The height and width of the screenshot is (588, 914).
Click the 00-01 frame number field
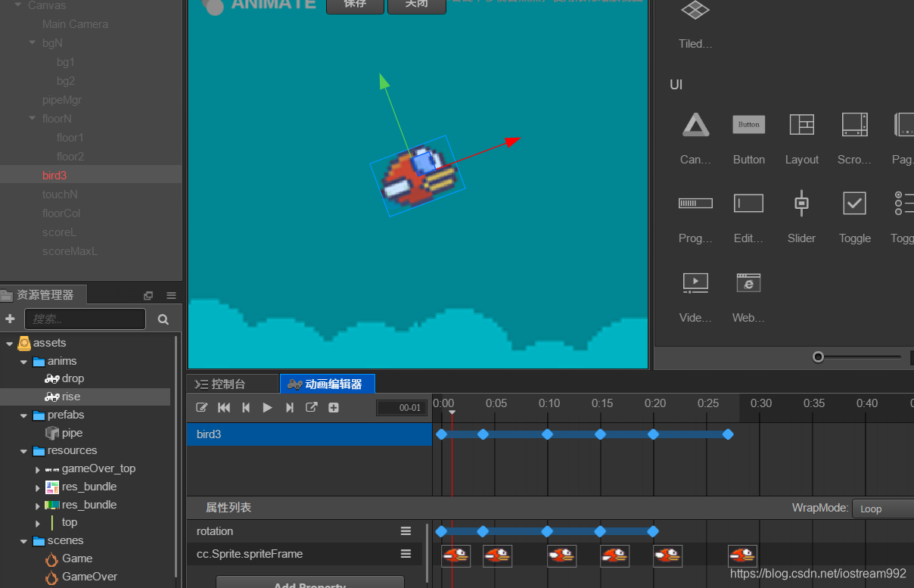coord(402,408)
